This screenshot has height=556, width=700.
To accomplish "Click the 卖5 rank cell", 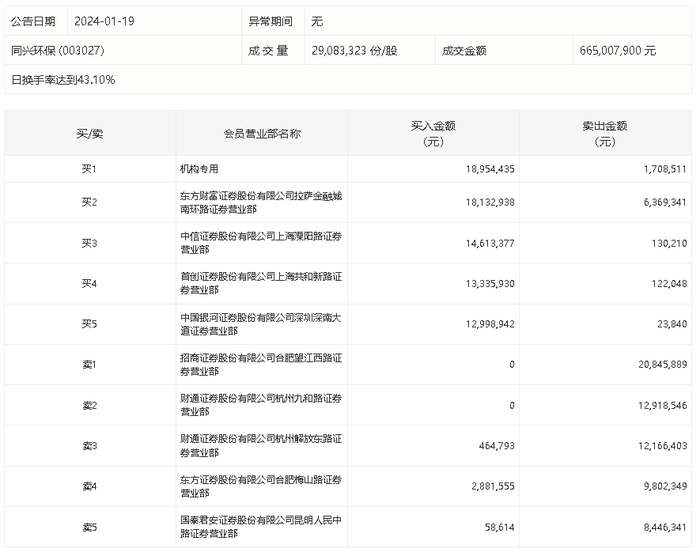I will 90,527.
